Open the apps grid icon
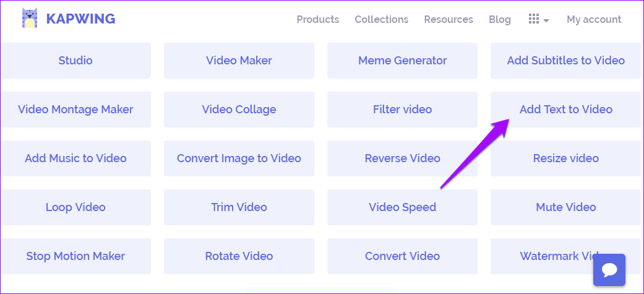 533,19
